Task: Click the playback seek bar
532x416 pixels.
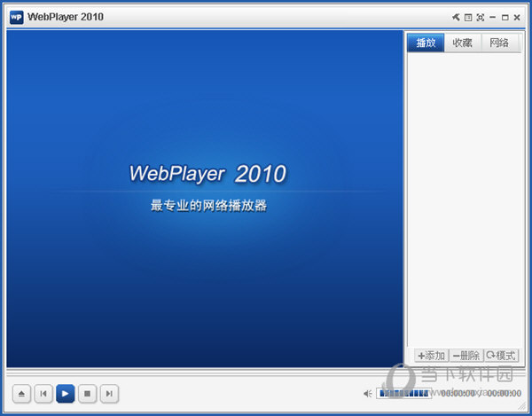Action: coord(266,373)
